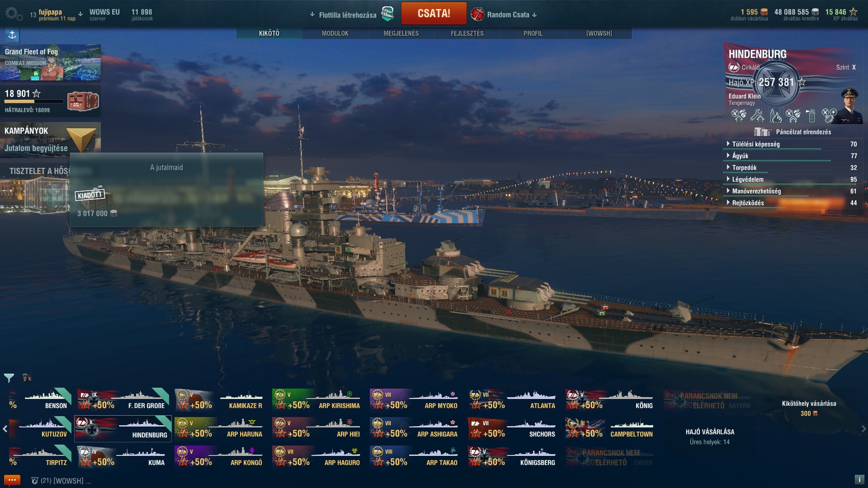Open the chat speech bubble button

12,480
